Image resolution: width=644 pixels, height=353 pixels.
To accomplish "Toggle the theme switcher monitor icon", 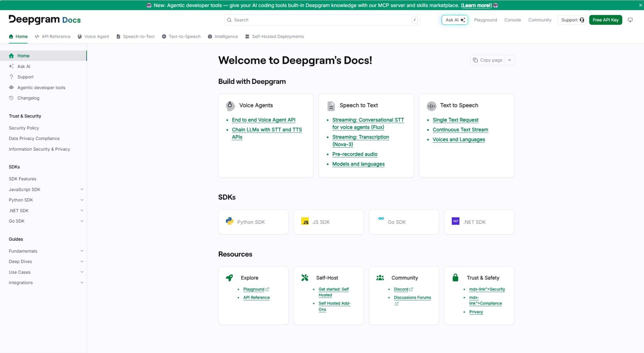I will pos(630,20).
